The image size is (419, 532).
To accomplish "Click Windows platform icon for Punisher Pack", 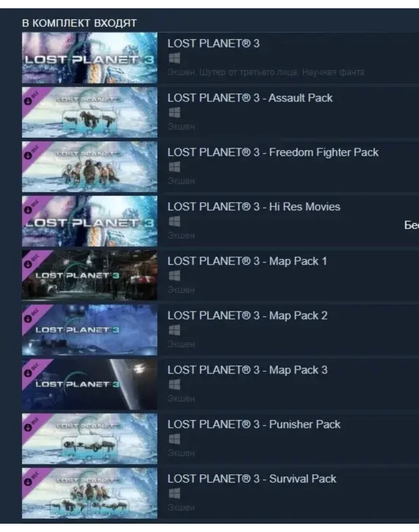I will coord(175,439).
